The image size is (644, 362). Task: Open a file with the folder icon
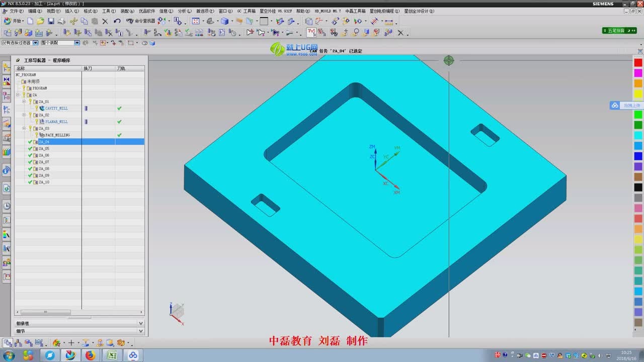40,21
